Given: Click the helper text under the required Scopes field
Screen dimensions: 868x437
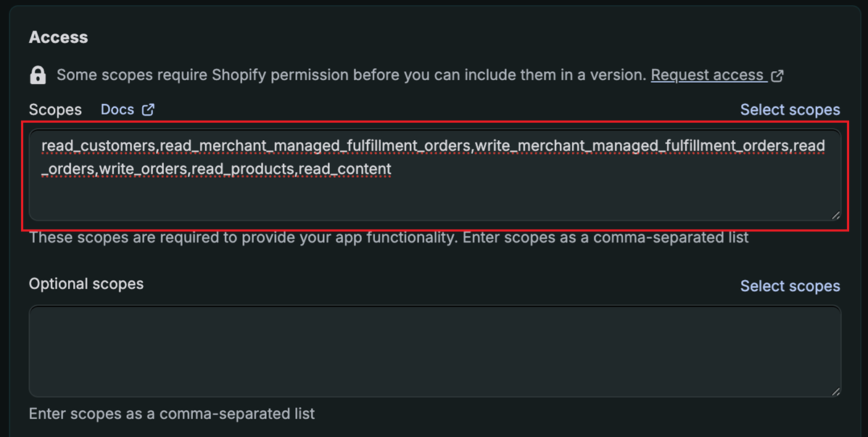Looking at the screenshot, I should 388,237.
